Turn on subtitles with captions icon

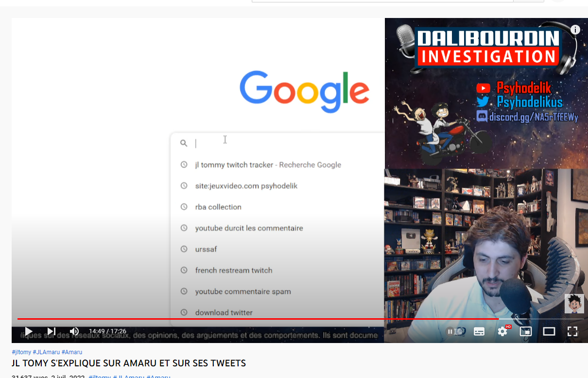click(479, 331)
